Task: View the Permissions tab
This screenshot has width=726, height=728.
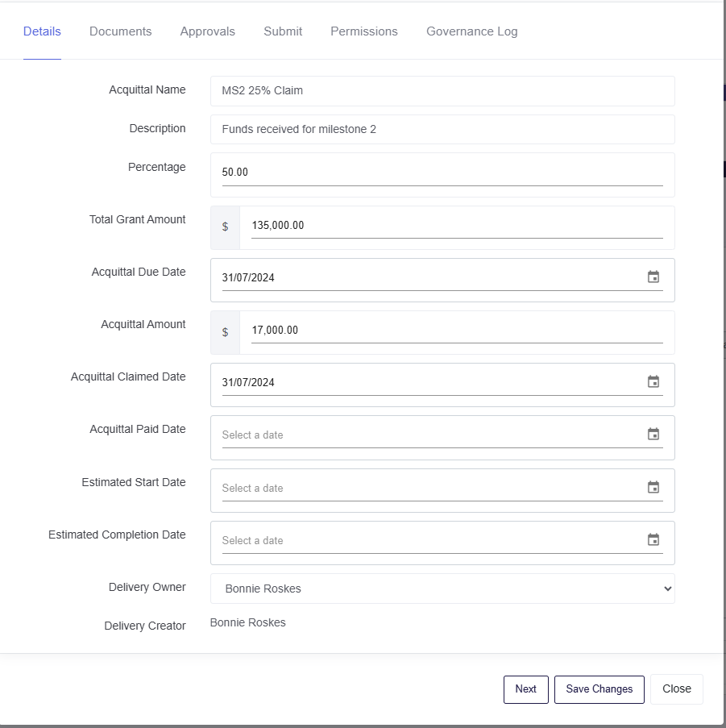Action: [x=364, y=31]
